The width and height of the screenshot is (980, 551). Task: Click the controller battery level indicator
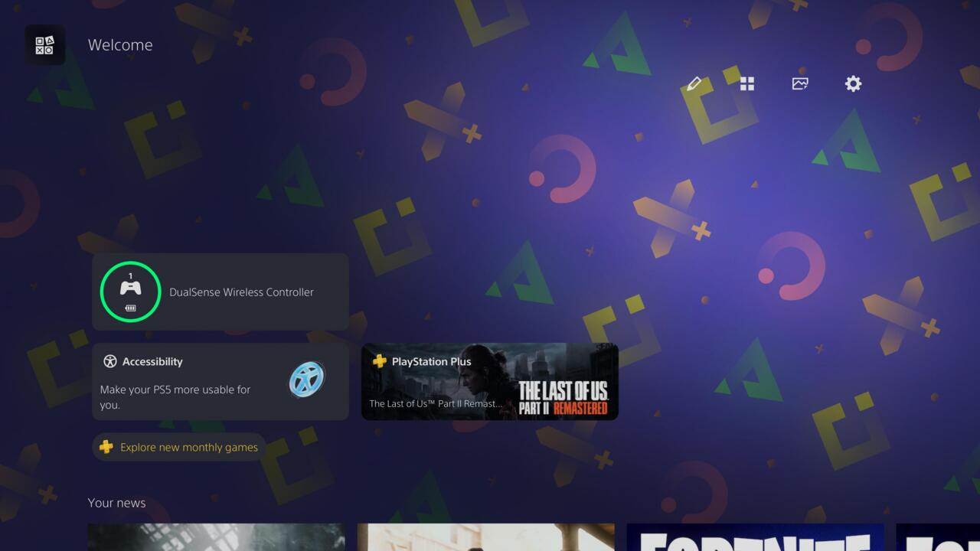(x=130, y=308)
